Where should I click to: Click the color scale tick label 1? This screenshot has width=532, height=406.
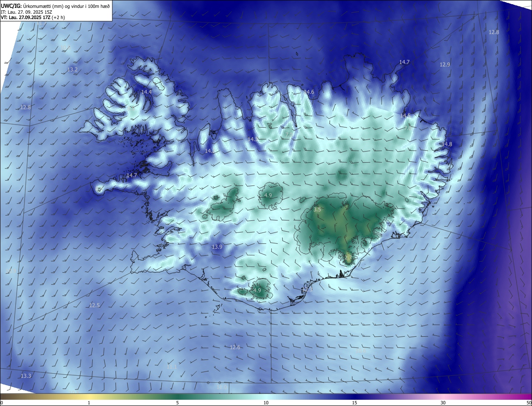tap(89, 403)
